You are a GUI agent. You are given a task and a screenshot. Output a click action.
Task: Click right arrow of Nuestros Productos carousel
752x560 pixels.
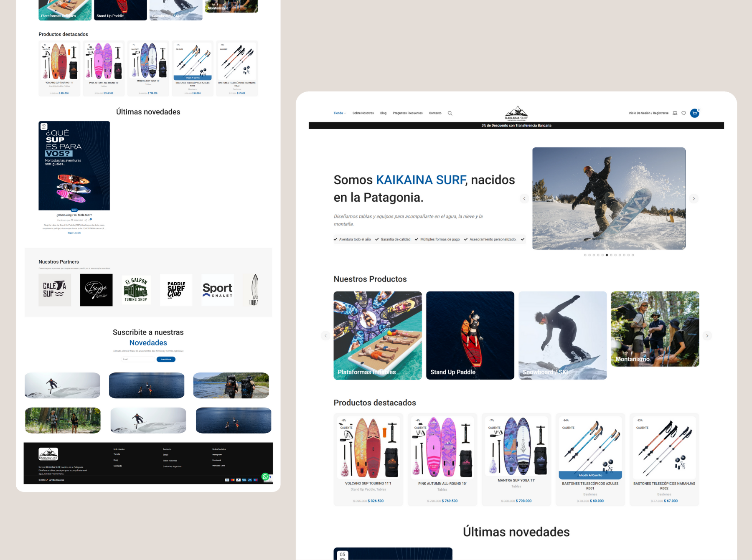click(707, 335)
